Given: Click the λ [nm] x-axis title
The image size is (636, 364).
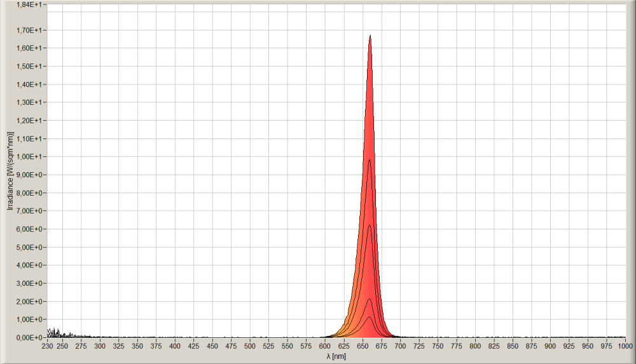Looking at the screenshot, I should click(336, 356).
